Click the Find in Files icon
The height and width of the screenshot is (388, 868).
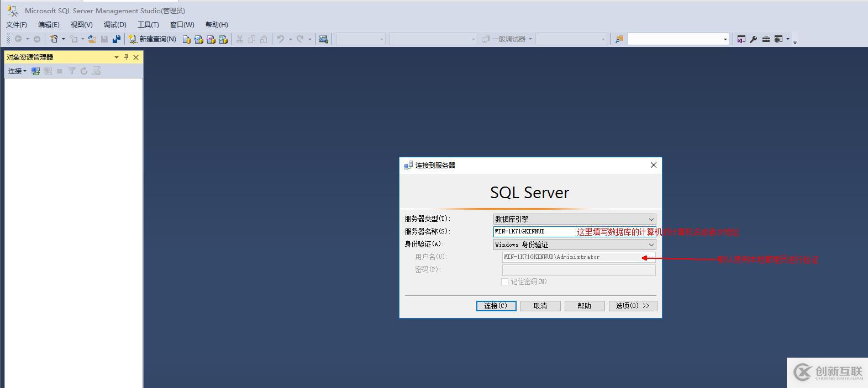click(619, 39)
